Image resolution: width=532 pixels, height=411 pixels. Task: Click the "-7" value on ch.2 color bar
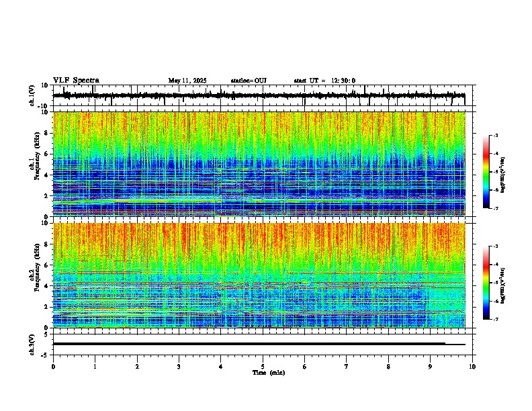tap(495, 320)
